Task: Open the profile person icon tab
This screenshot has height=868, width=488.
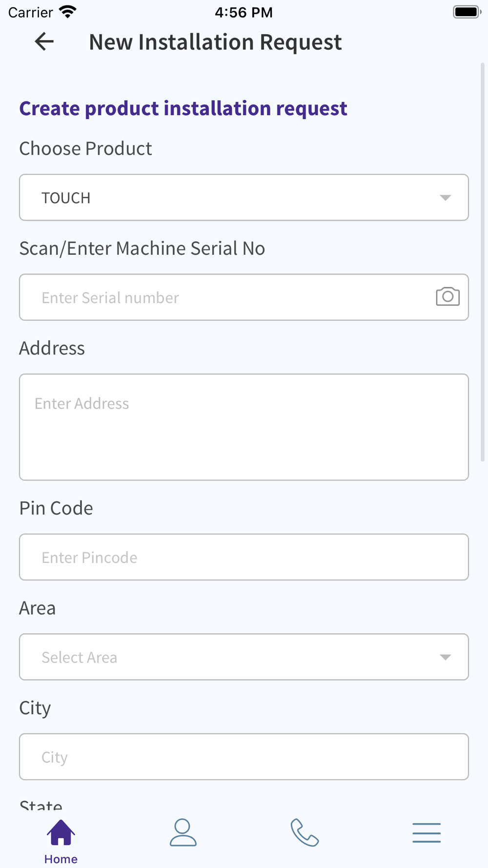Action: point(183,832)
